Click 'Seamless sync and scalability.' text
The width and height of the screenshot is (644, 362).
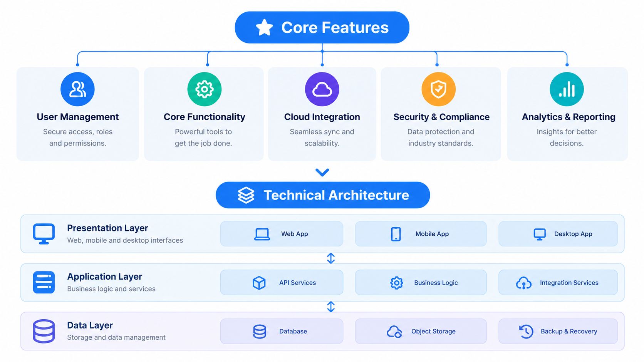click(x=322, y=137)
